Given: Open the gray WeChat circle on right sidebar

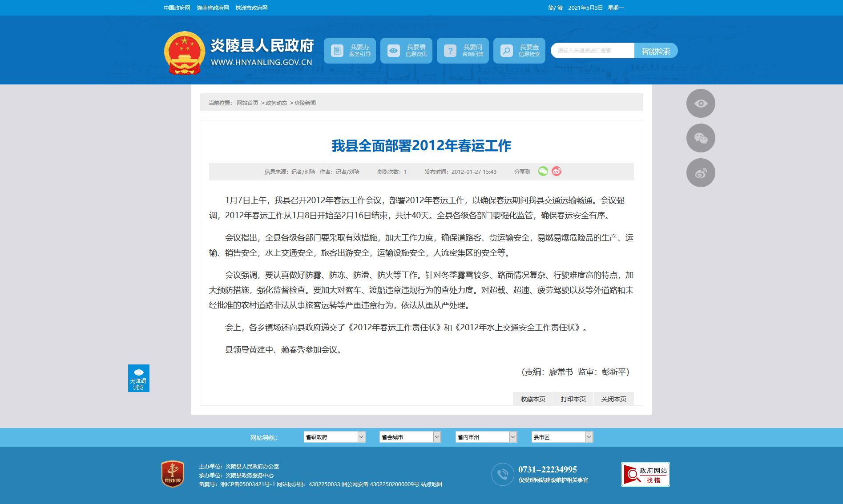Looking at the screenshot, I should 700,138.
